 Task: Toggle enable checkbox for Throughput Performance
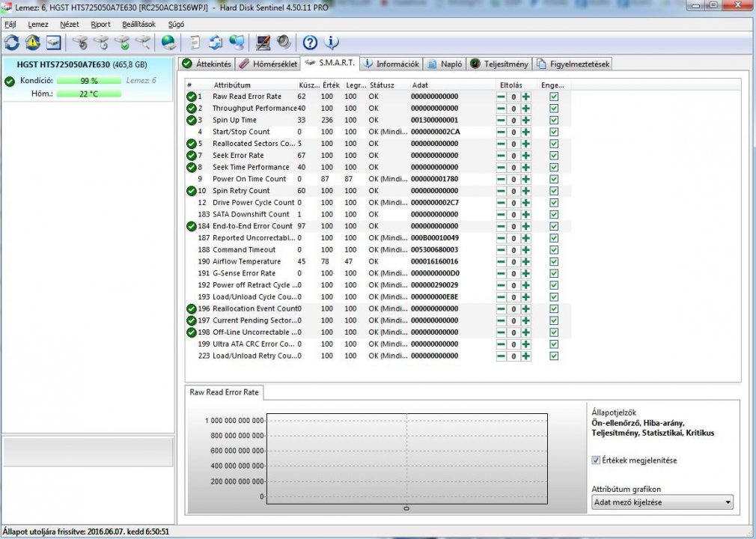[x=554, y=109]
